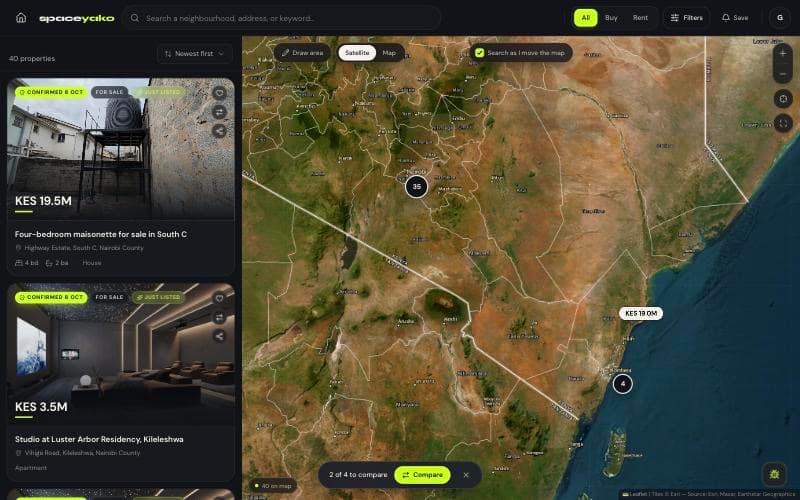Switch to the Rent tab
The height and width of the screenshot is (500, 800).
point(640,18)
